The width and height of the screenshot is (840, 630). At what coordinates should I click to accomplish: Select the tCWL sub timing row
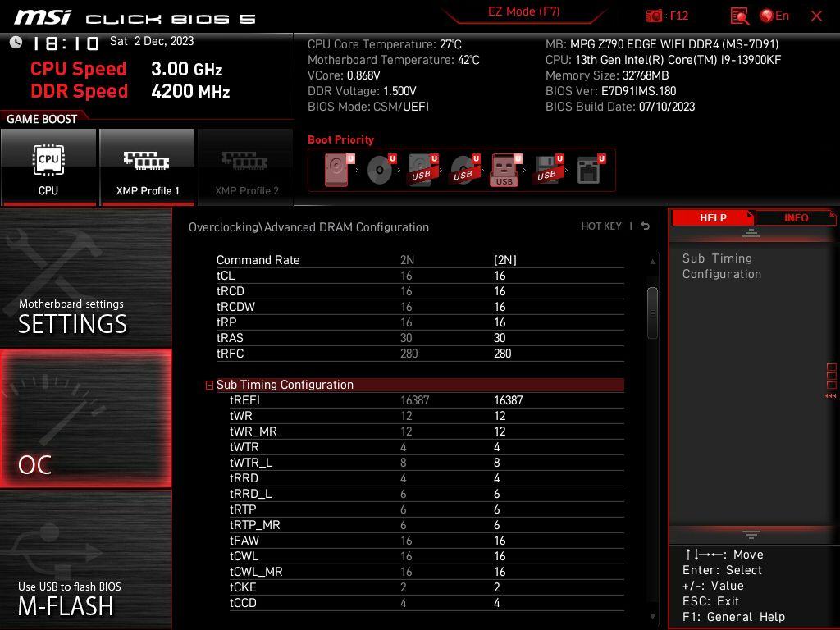(x=427, y=556)
